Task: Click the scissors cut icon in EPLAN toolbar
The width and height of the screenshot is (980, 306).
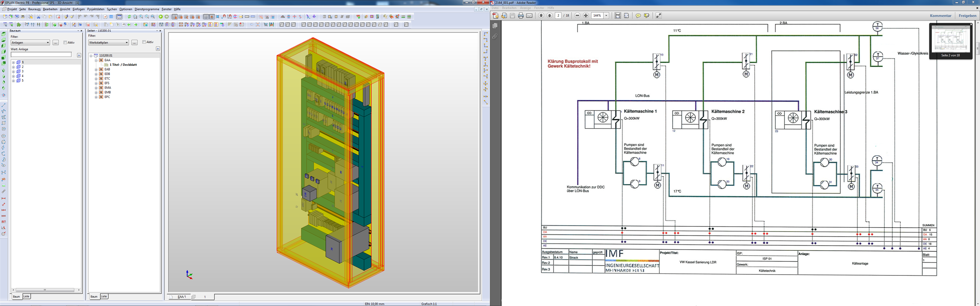Action: coord(38,17)
